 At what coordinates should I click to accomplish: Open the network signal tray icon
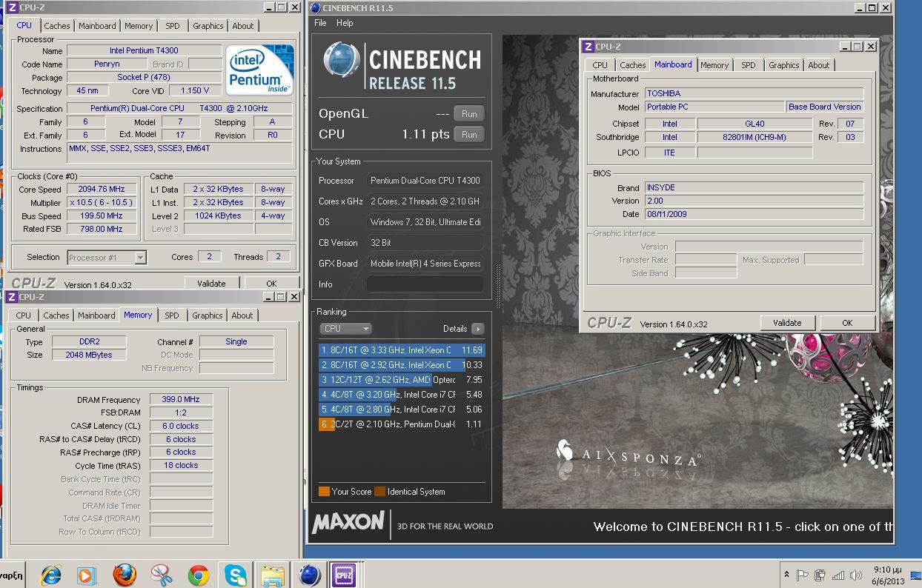(x=838, y=575)
